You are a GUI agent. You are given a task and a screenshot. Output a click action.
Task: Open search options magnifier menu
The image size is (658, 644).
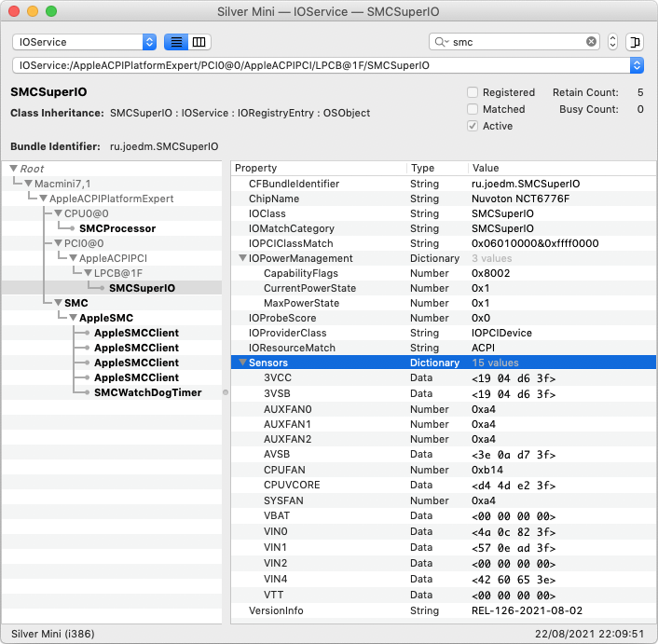pos(442,42)
